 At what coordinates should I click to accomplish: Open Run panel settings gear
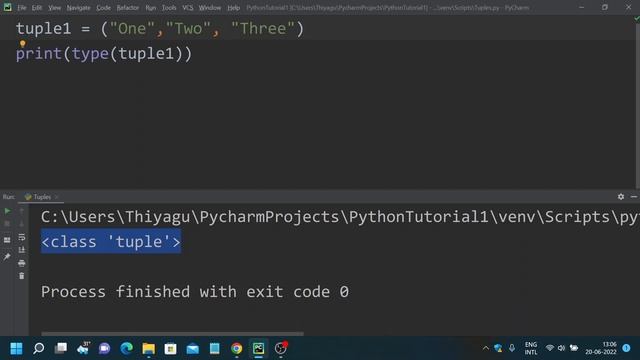click(x=621, y=197)
